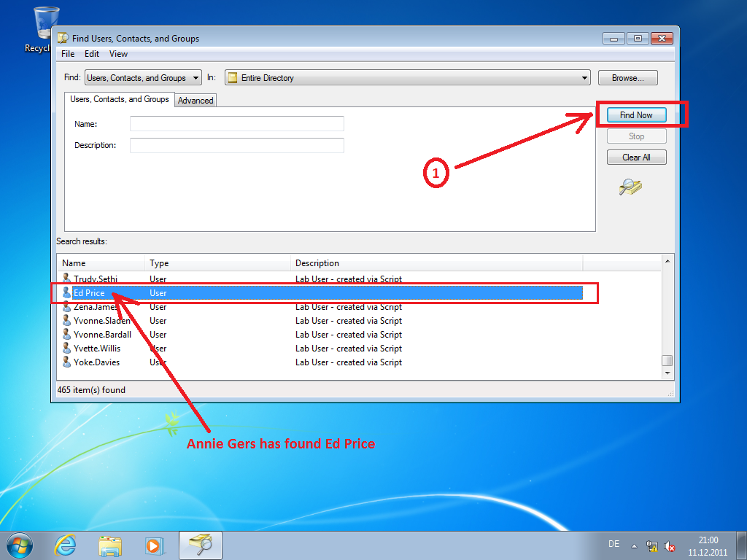This screenshot has height=560, width=747.
Task: Open the Windows Start menu
Action: click(20, 545)
